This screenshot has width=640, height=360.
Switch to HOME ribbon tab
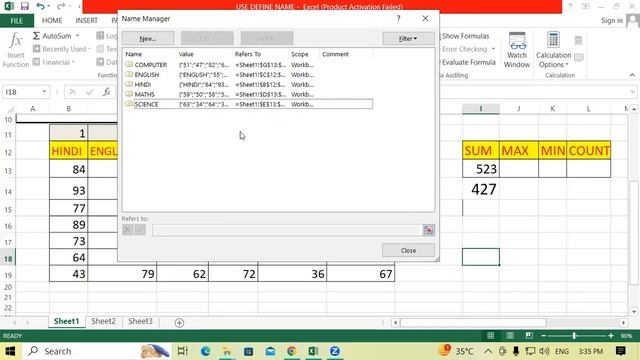[52, 20]
